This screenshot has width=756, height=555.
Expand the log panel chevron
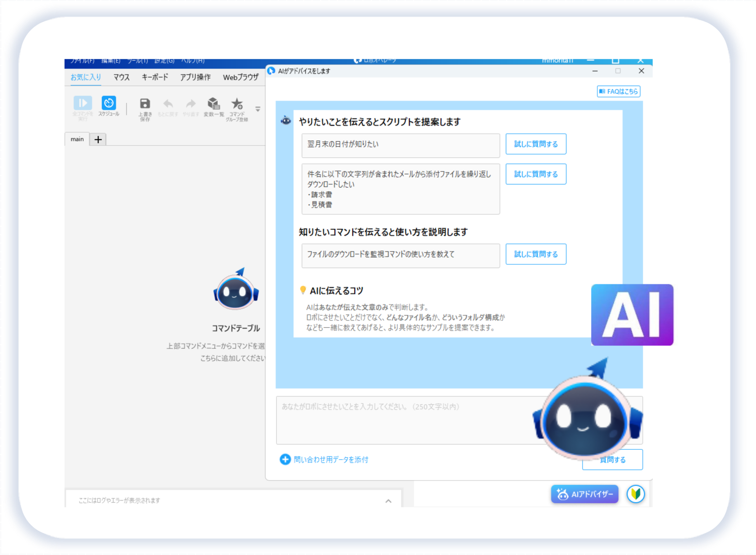(388, 501)
